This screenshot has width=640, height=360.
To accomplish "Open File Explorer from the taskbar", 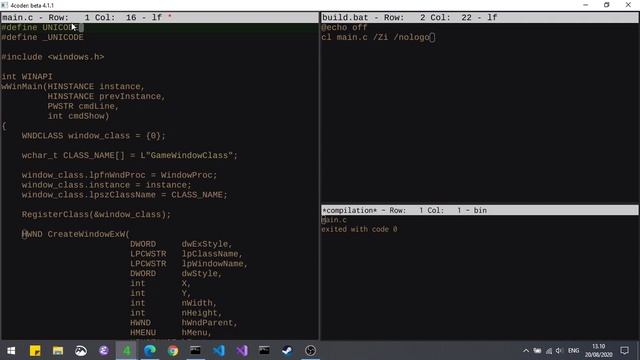I will click(58, 350).
